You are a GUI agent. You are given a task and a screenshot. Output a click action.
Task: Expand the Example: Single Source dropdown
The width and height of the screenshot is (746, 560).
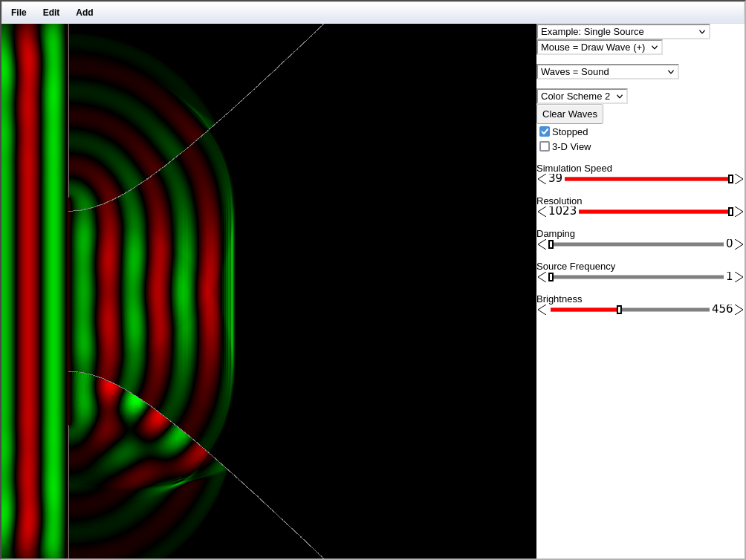[623, 32]
